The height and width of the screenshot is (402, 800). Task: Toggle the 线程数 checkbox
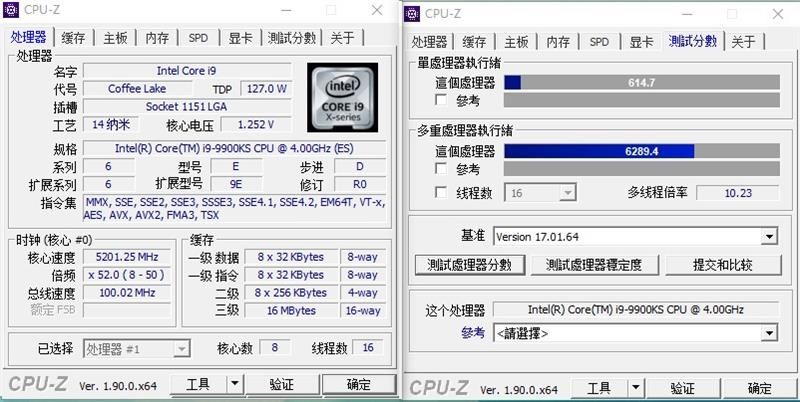441,192
